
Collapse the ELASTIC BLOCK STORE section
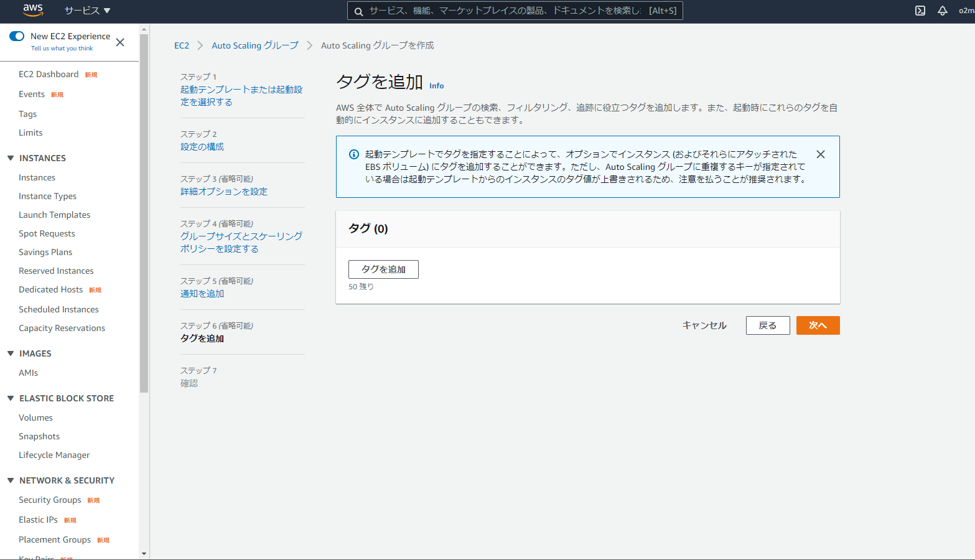pyautogui.click(x=11, y=398)
